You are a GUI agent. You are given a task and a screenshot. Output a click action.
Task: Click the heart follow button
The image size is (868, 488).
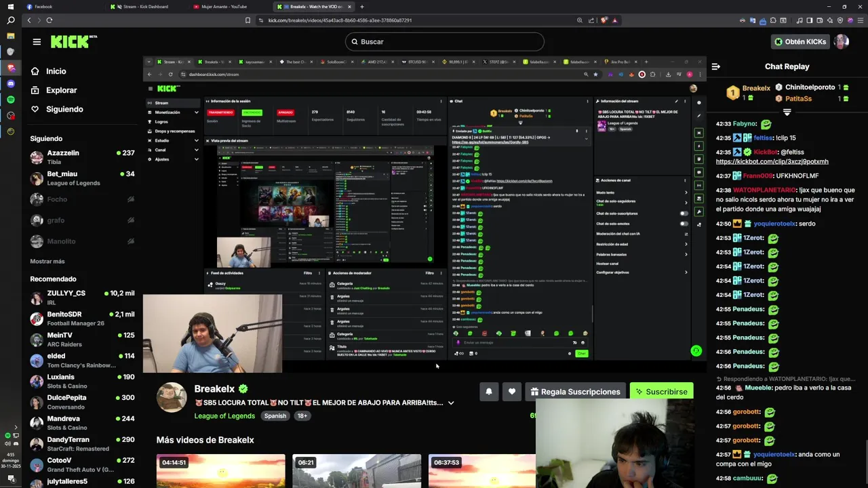pyautogui.click(x=512, y=392)
